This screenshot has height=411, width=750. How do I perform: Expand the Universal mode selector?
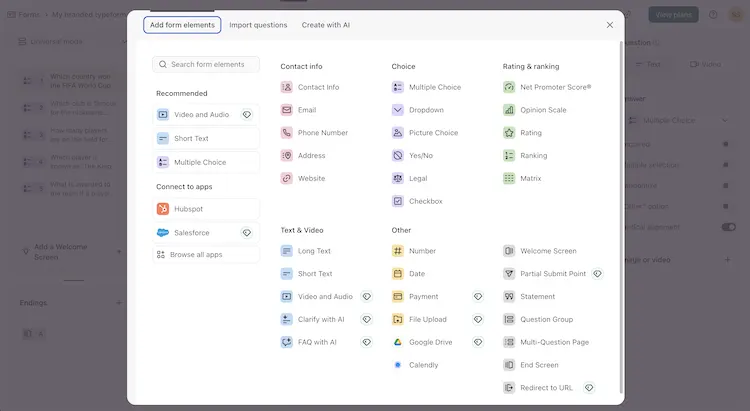(x=72, y=42)
